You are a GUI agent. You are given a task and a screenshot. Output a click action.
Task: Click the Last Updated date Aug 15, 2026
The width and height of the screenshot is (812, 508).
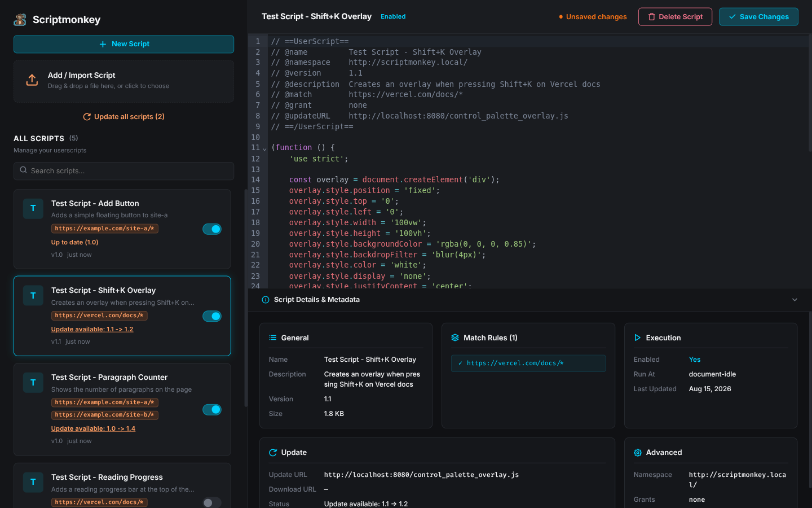coord(710,389)
